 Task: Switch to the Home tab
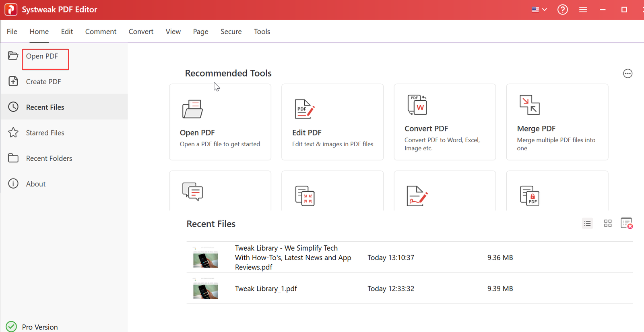39,31
